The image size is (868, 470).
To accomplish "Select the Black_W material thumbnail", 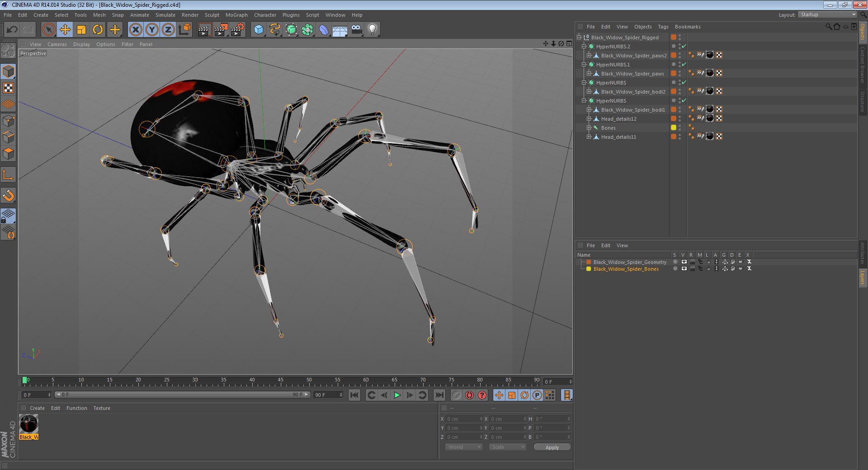I will [x=29, y=424].
